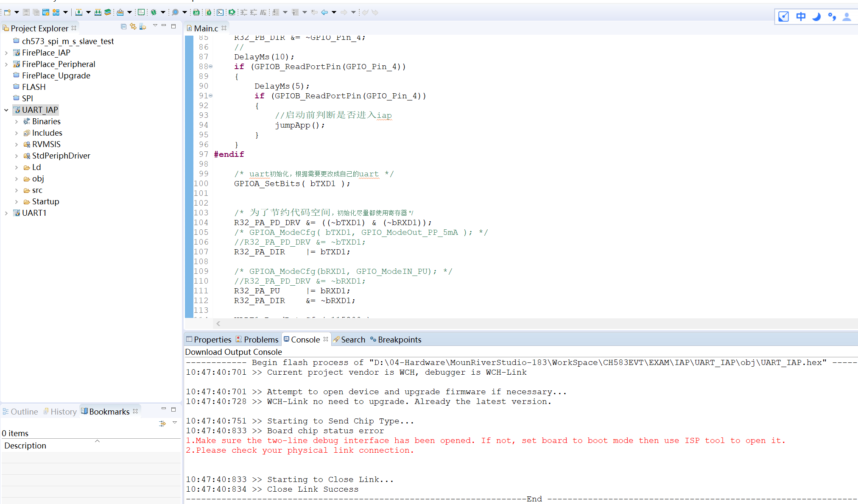
Task: Open the Search icon dropdown arrow
Action: point(184,12)
